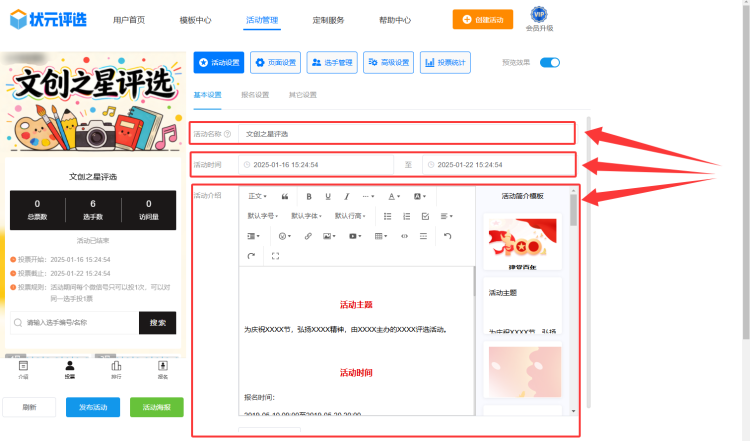
Task: Undo the last edit in the editor
Action: [447, 236]
